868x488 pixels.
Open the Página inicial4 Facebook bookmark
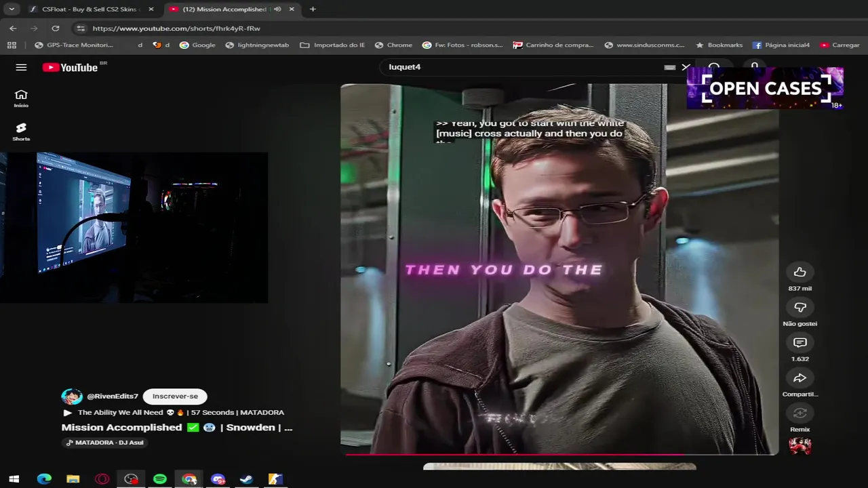(x=781, y=45)
